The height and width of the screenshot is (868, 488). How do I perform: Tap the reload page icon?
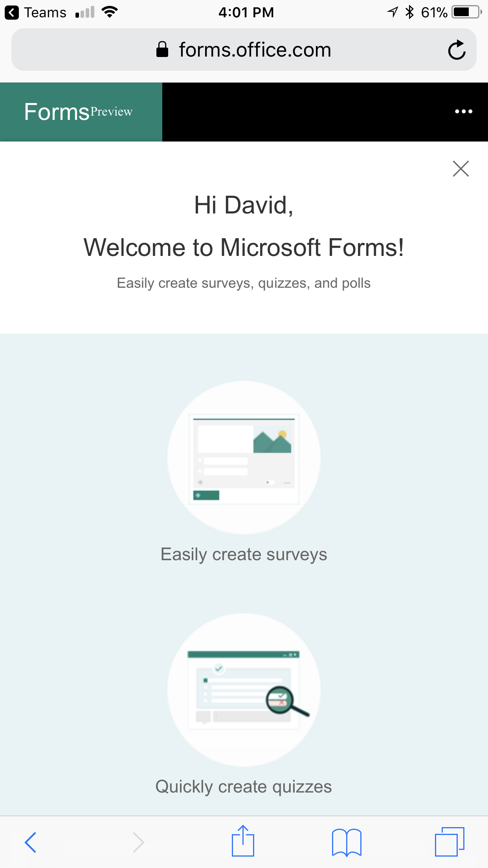[457, 50]
